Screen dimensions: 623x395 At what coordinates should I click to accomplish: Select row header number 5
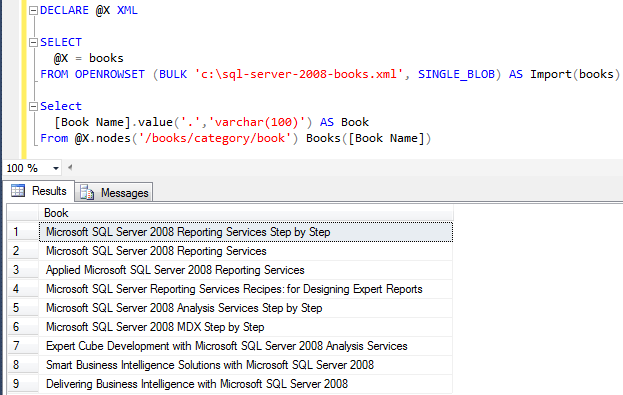click(23, 308)
